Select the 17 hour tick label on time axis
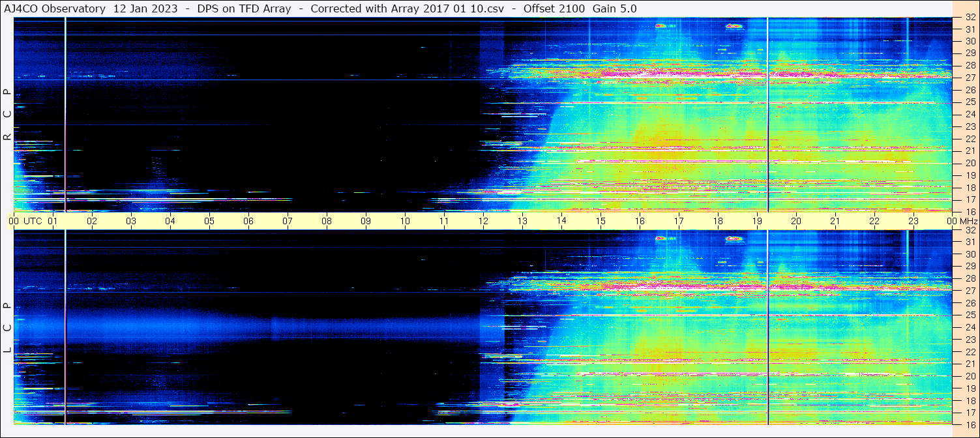 pos(679,221)
